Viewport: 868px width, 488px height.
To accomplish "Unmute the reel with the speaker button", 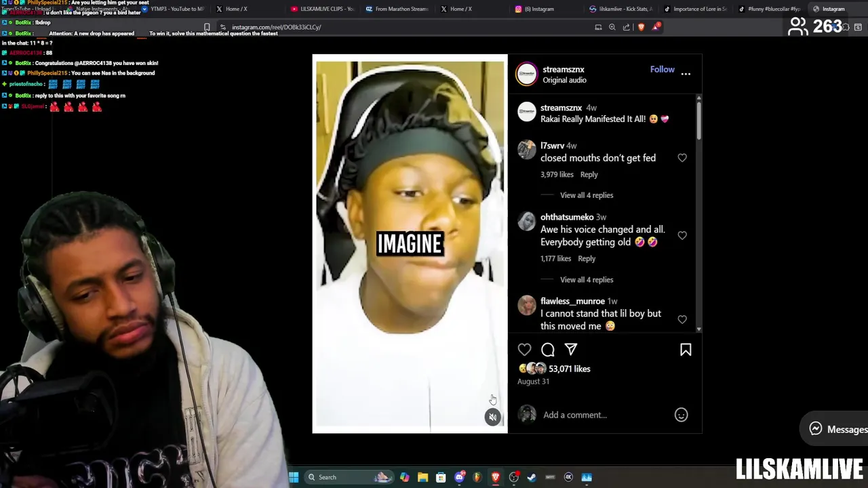I will pos(493,417).
